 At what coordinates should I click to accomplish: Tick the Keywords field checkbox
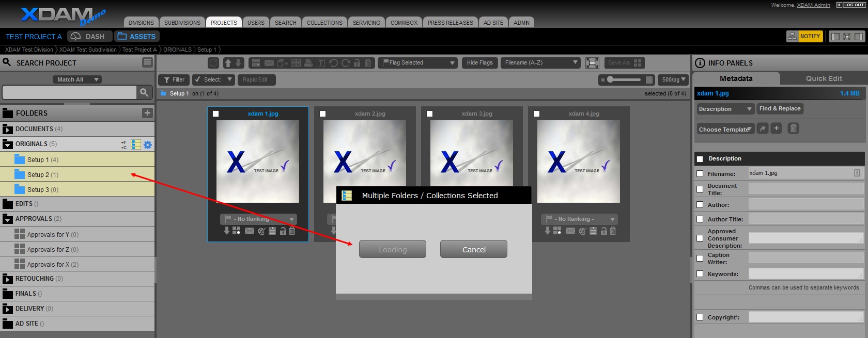700,274
